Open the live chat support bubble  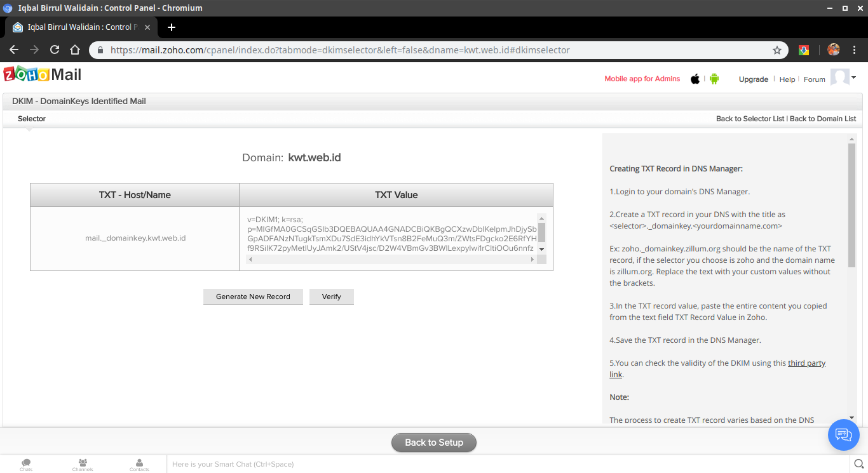click(843, 435)
